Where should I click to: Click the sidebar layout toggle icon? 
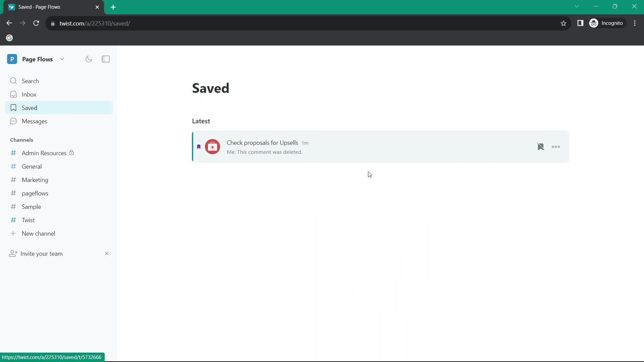coord(105,59)
